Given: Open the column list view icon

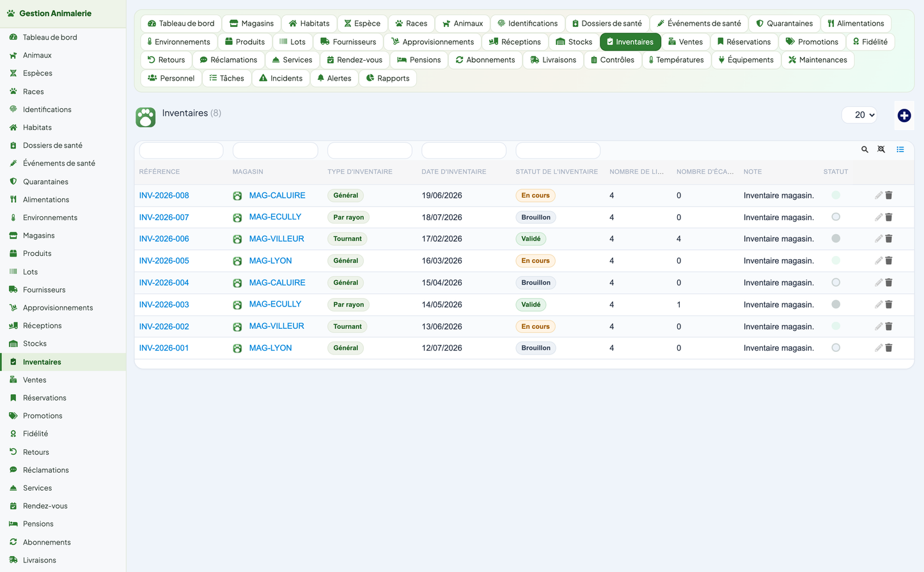Looking at the screenshot, I should [x=900, y=149].
